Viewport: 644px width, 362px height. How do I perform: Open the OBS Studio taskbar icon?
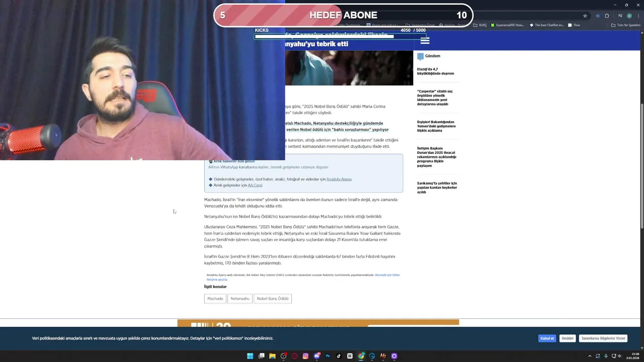coord(283,356)
